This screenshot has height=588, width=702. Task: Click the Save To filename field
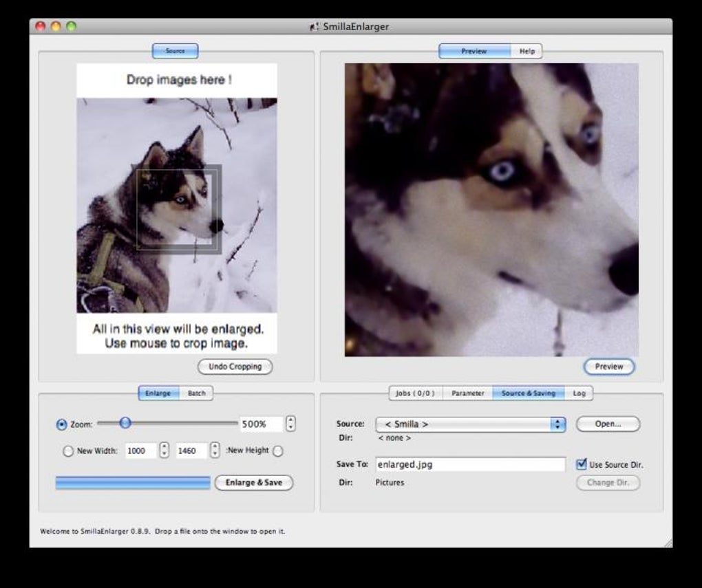(x=470, y=464)
